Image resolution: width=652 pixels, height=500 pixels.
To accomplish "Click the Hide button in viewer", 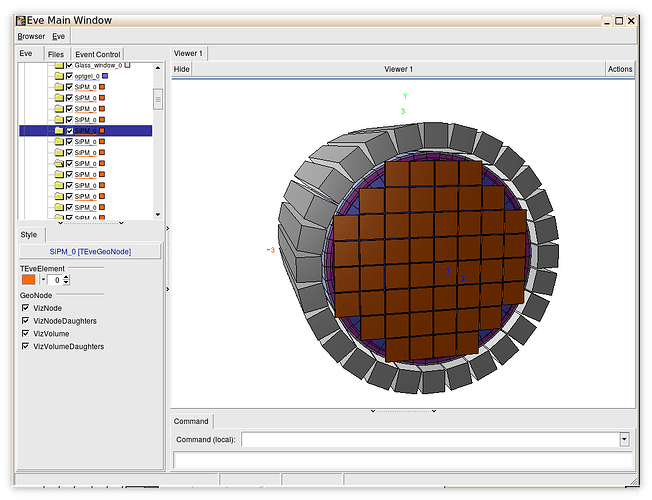I will (x=181, y=69).
